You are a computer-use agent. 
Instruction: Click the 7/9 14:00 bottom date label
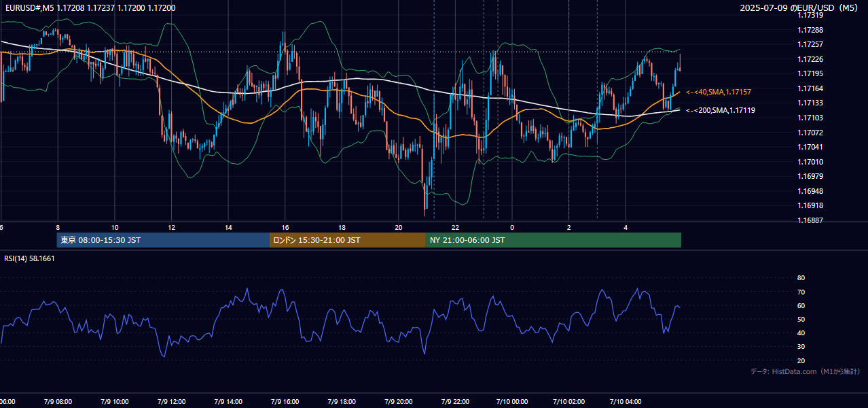click(229, 401)
